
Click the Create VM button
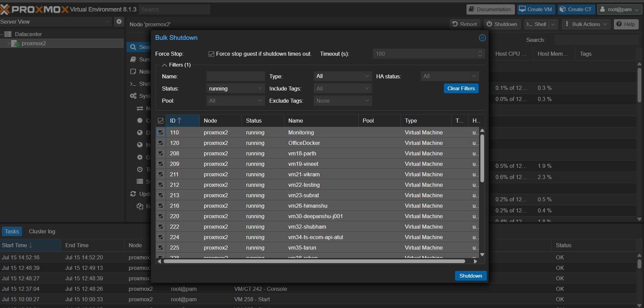point(536,9)
